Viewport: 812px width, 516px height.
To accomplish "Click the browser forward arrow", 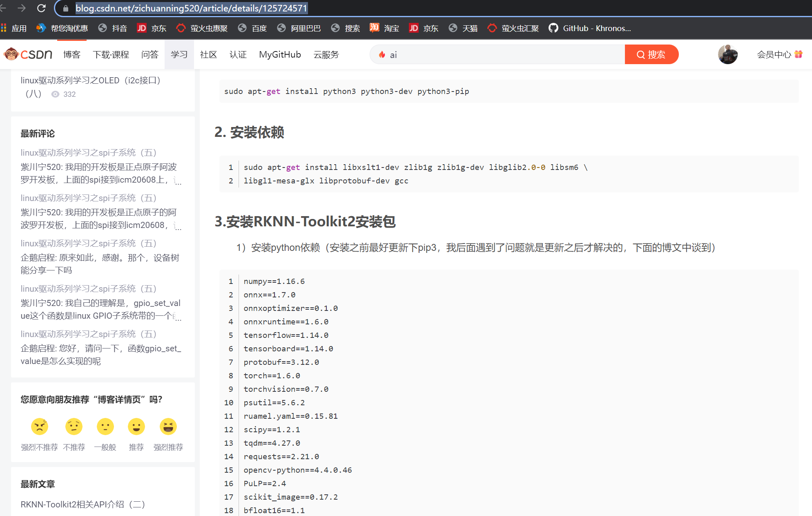I will click(22, 8).
